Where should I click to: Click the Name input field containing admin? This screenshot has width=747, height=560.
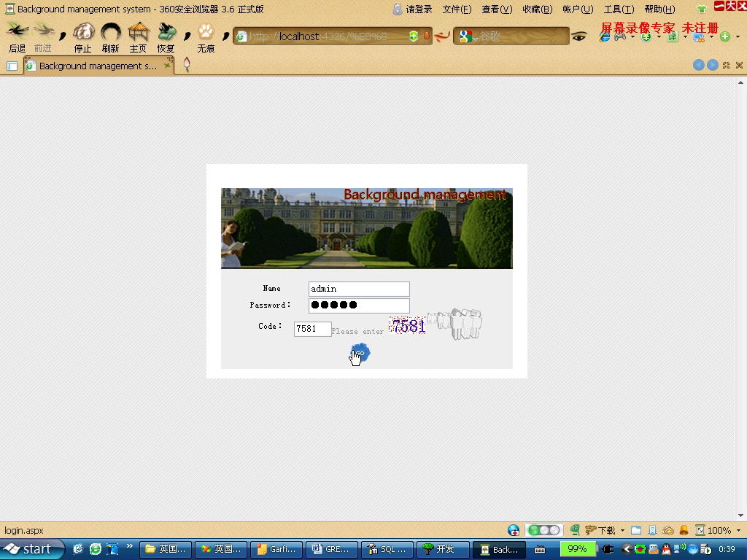pyautogui.click(x=358, y=289)
